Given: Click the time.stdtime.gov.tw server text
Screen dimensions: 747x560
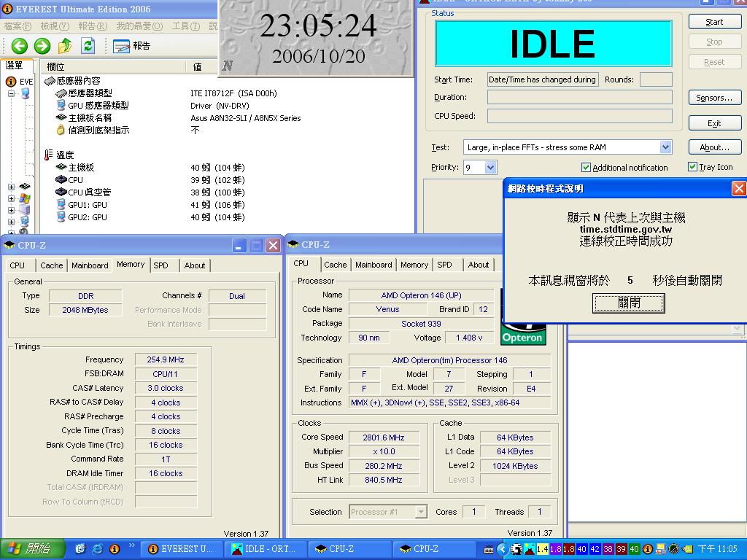Looking at the screenshot, I should (625, 229).
